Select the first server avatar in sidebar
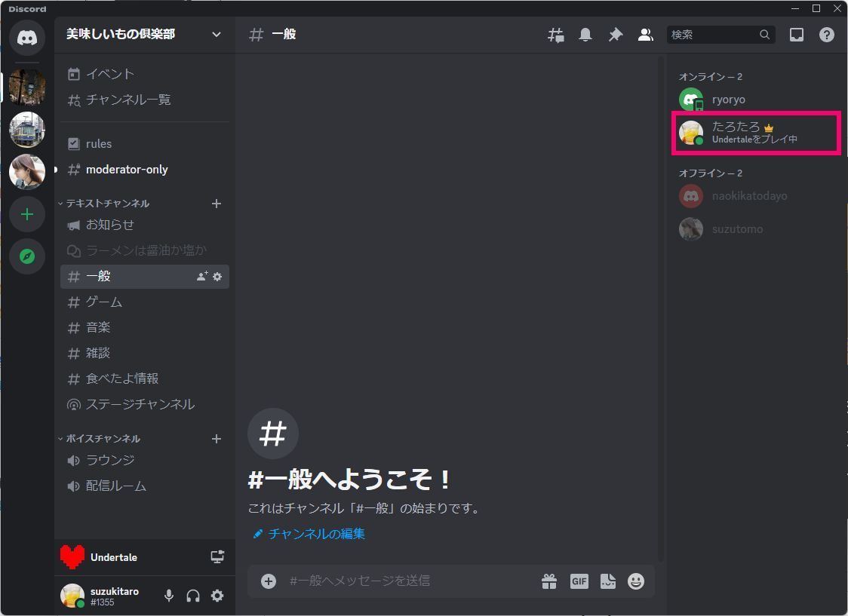 pyautogui.click(x=27, y=87)
